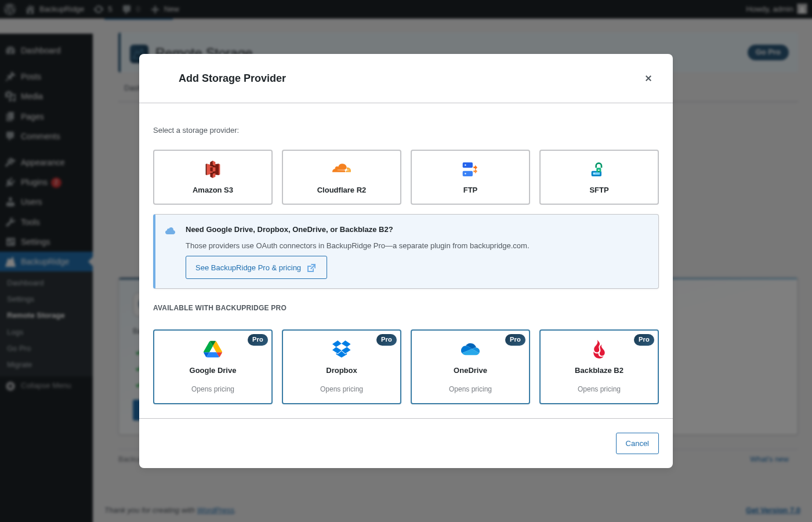
Task: Click the SFTP padlock icon
Action: coord(597,169)
